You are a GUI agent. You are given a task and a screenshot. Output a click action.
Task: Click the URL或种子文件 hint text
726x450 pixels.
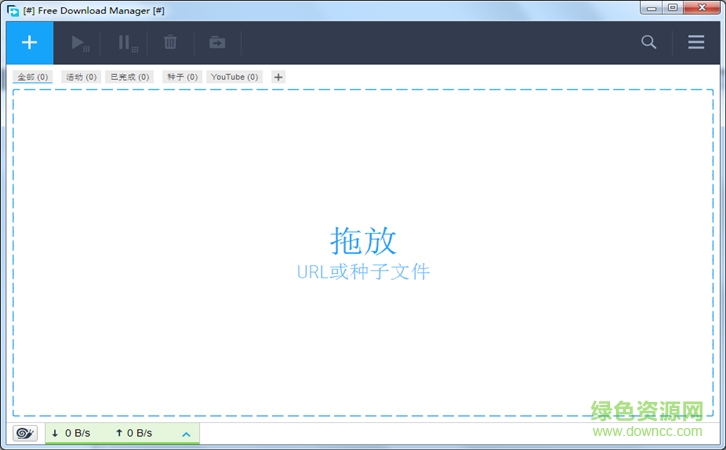click(363, 272)
